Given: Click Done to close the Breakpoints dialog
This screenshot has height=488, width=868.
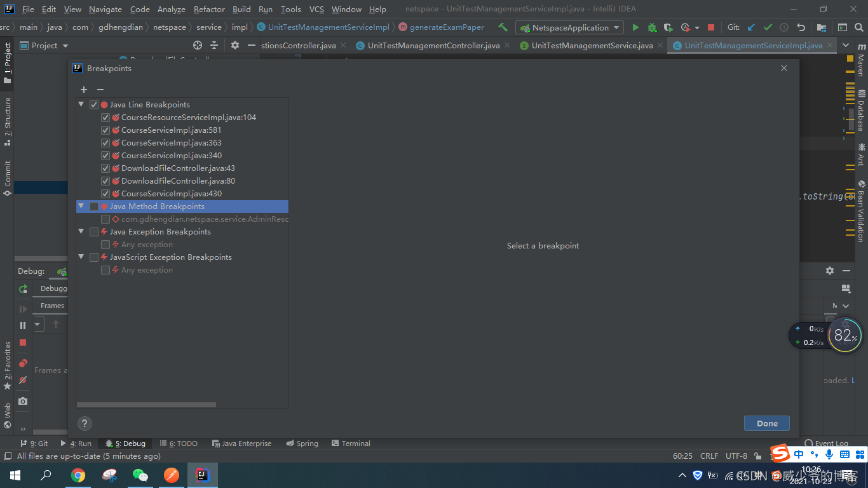Looking at the screenshot, I should coord(766,423).
